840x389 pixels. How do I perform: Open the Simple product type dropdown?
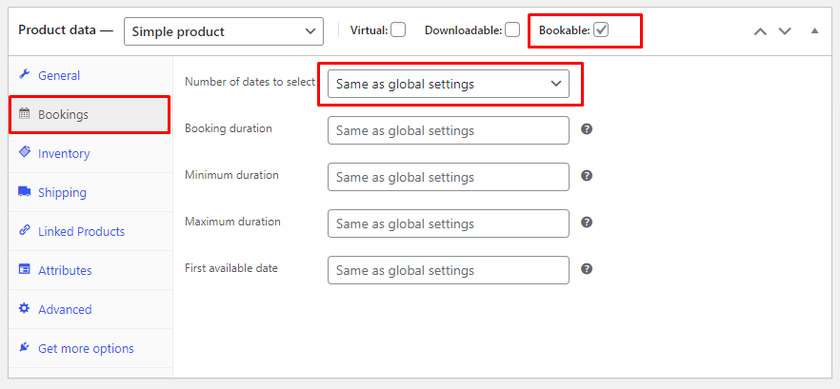coord(223,31)
